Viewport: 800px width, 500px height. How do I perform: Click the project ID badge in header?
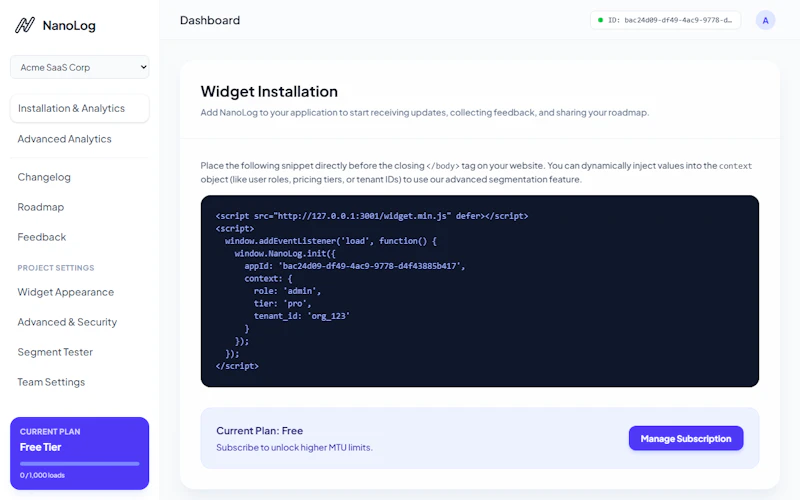(665, 20)
